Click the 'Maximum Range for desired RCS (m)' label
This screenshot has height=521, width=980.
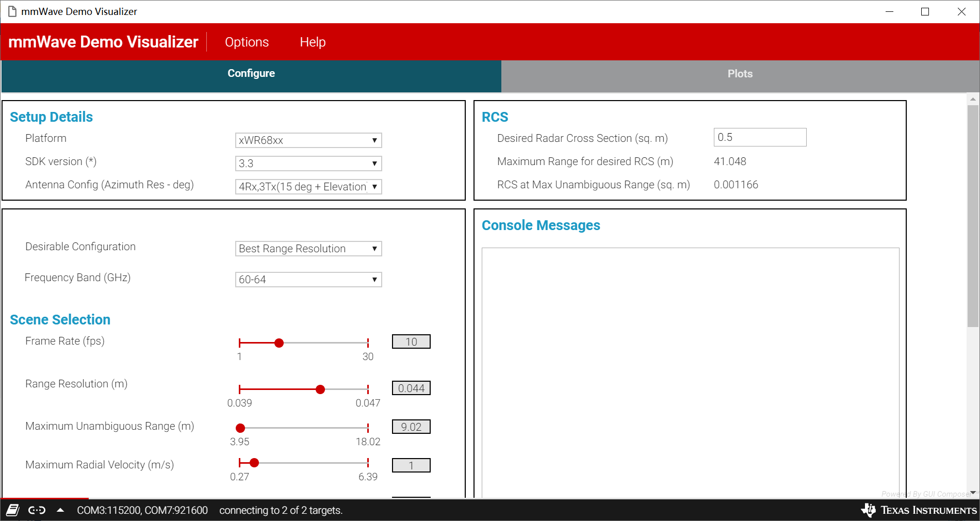pyautogui.click(x=585, y=161)
